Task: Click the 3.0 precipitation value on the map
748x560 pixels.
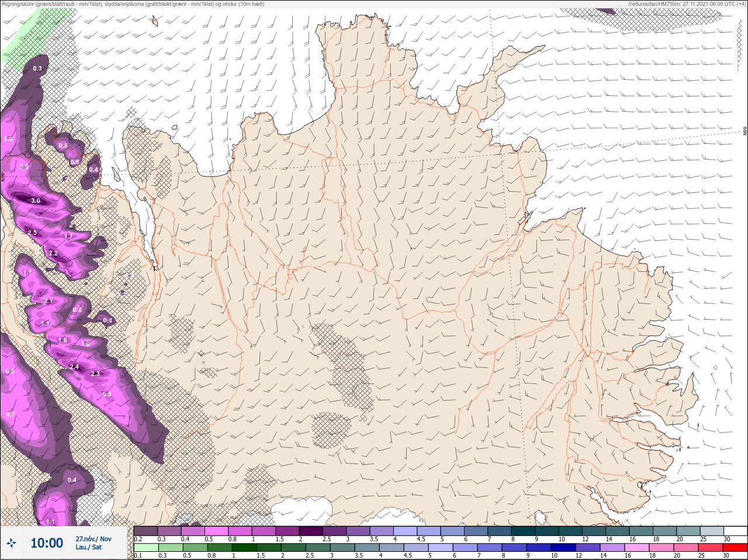Action: 36,201
